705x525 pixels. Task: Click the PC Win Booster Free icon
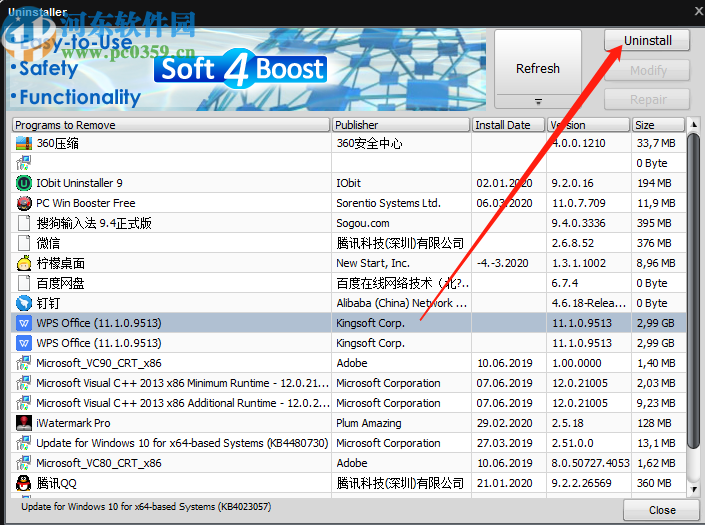(24, 203)
